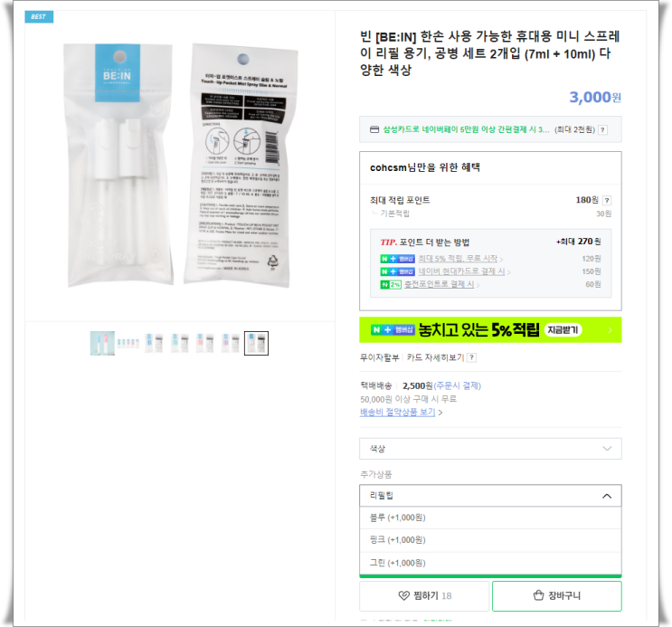Image resolution: width=672 pixels, height=627 pixels.
Task: Click the shopping bag icon on 장바구니
Action: point(538,594)
